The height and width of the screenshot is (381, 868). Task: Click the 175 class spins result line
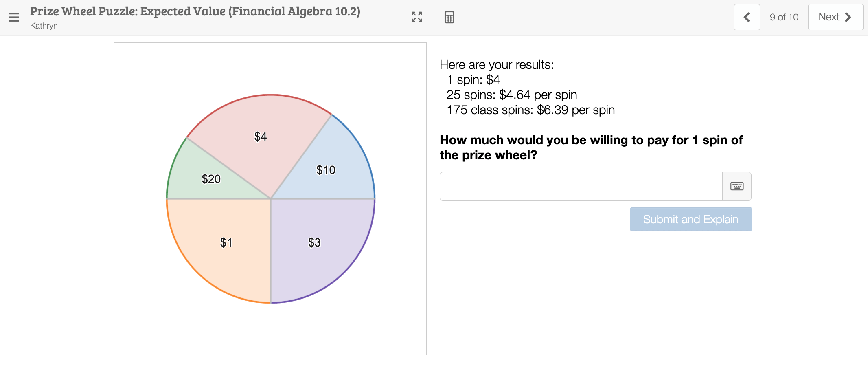(x=530, y=110)
